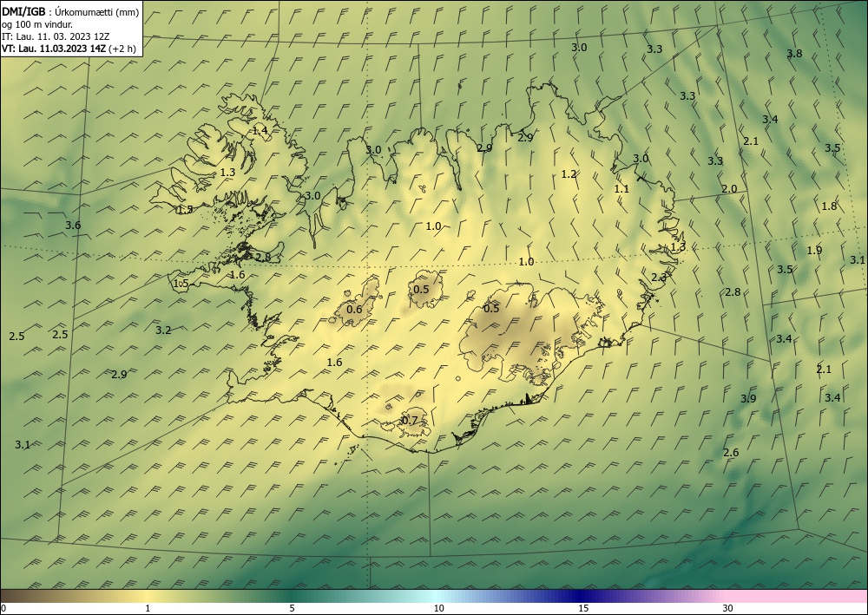Click the title text "DMI/IGB : Úrkomumætti (mm)"
Image resolution: width=868 pixels, height=615 pixels.
tap(70, 12)
